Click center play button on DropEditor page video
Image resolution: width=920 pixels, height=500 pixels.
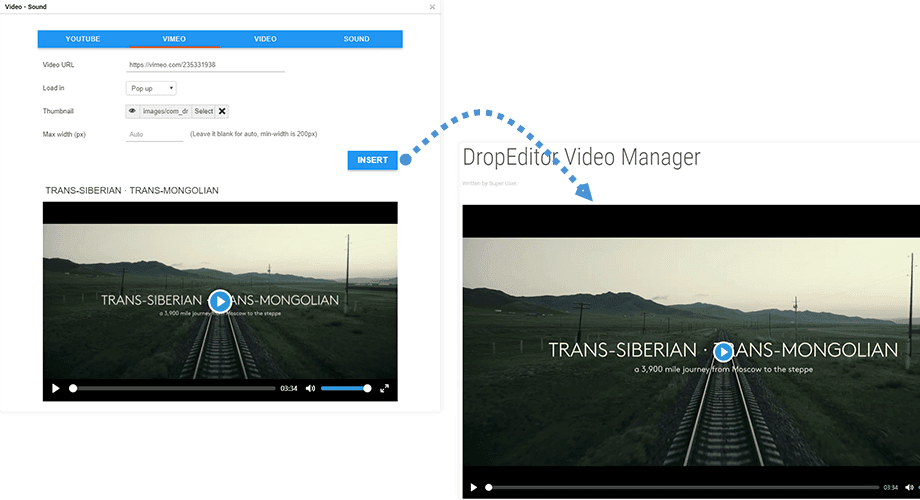click(723, 351)
